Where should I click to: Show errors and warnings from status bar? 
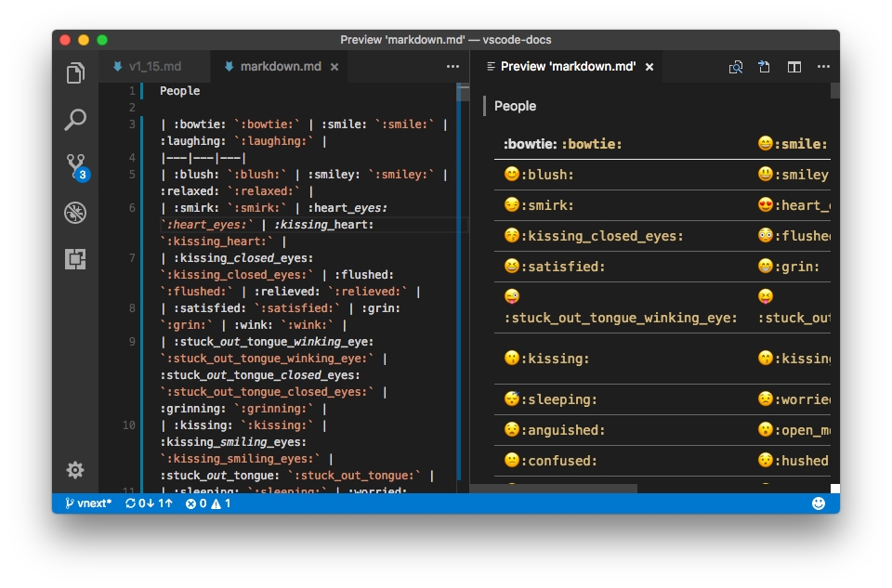pyautogui.click(x=208, y=503)
